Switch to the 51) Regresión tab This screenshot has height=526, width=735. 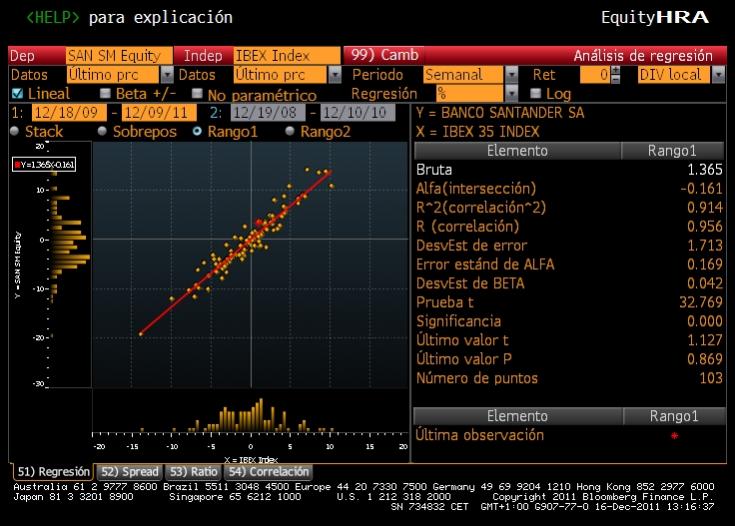click(x=52, y=471)
